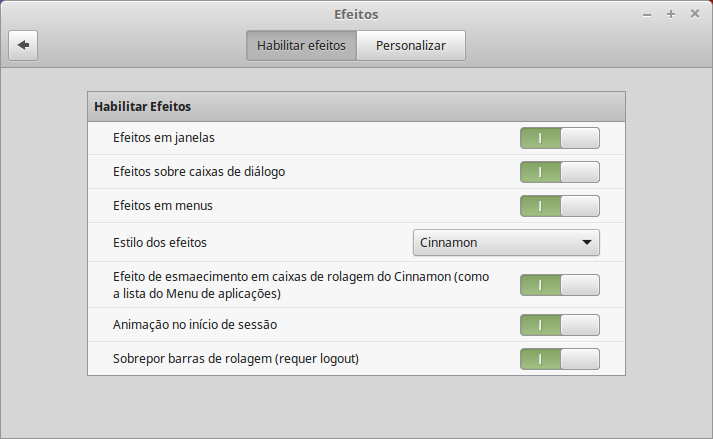Click the Sobrepor barras de rolagem label
The height and width of the screenshot is (439, 713).
click(236, 358)
